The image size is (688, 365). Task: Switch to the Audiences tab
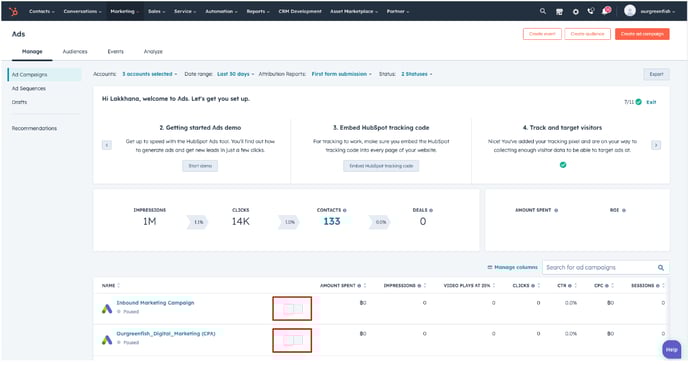75,51
